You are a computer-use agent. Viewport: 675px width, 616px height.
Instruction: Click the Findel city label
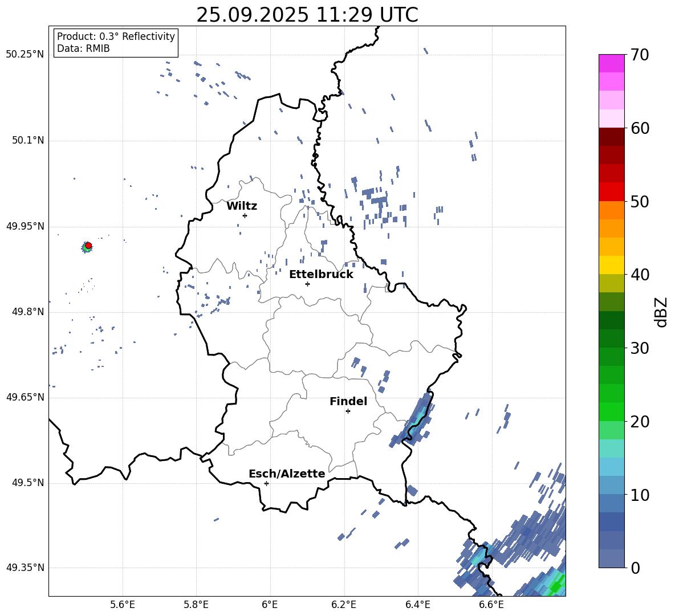(348, 401)
